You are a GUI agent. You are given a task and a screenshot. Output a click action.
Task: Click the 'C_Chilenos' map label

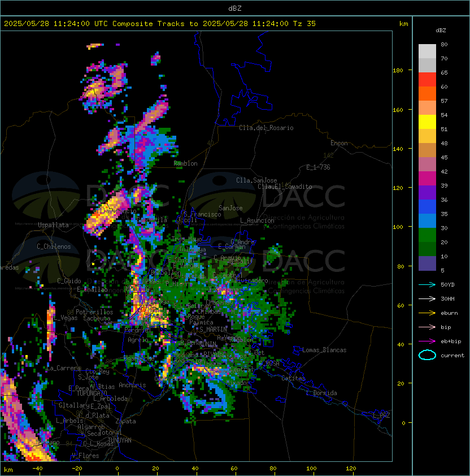pos(54,246)
